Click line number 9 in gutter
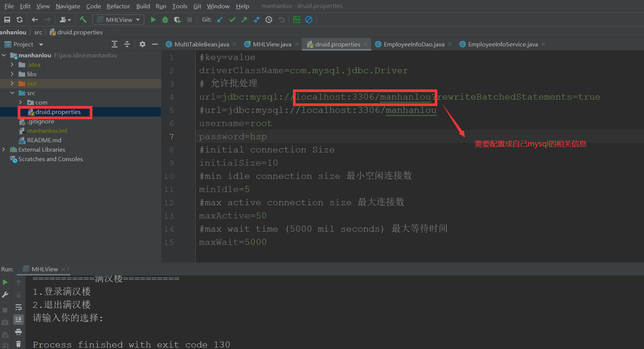Screen dimensions: 644x349 pyautogui.click(x=172, y=163)
